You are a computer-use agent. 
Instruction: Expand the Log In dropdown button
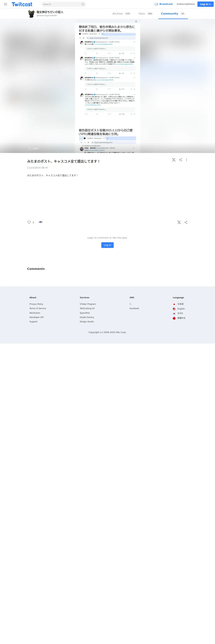(x=205, y=4)
